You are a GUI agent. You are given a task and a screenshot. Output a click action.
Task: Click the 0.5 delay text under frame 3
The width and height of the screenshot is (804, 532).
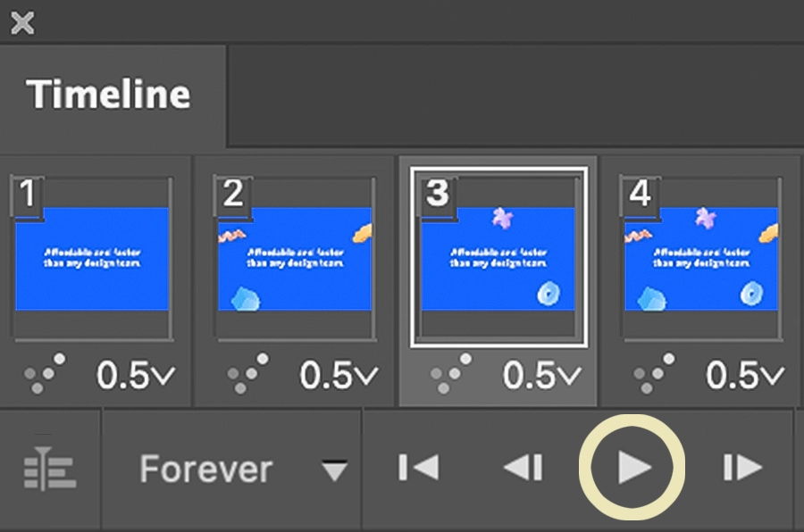pos(531,375)
